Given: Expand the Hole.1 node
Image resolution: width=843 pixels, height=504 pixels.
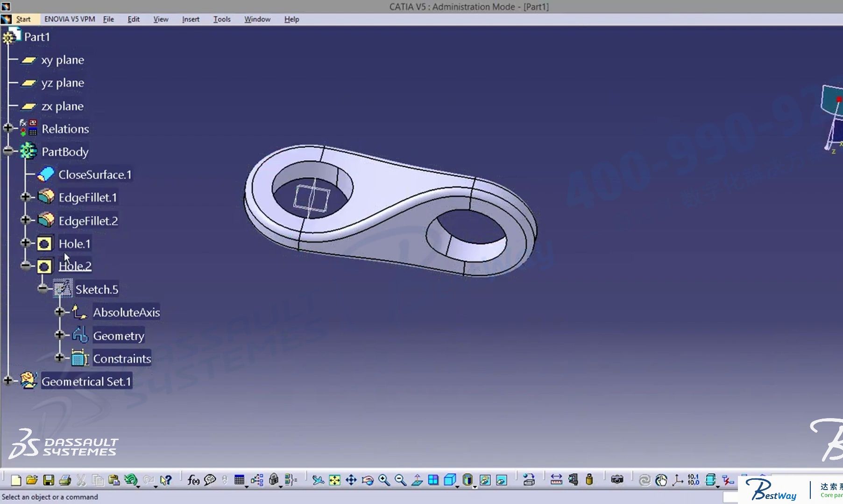Looking at the screenshot, I should 26,243.
